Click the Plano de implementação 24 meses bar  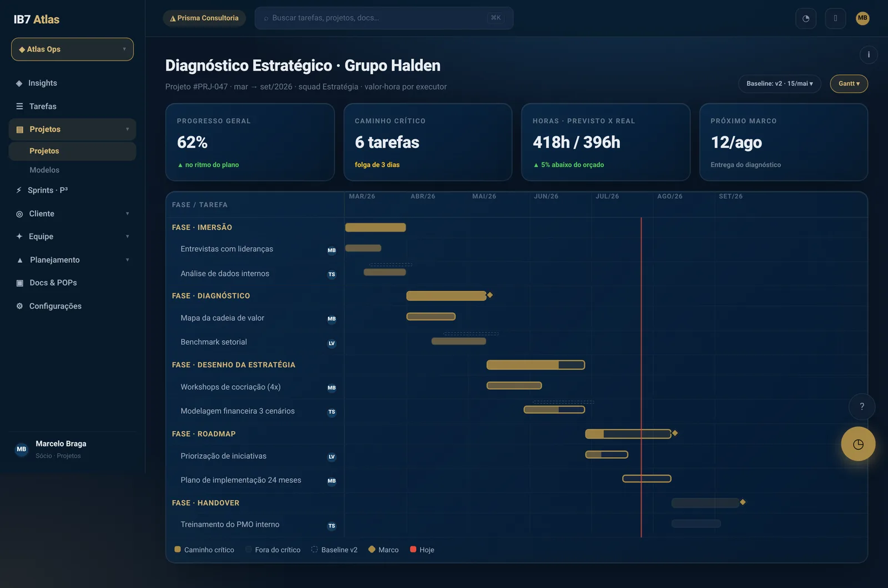[x=647, y=479]
